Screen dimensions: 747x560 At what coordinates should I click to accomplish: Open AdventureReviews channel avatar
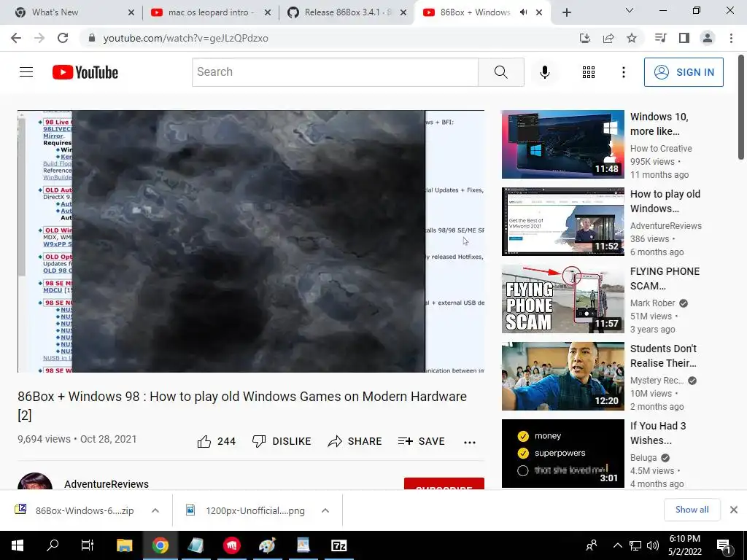(x=35, y=481)
